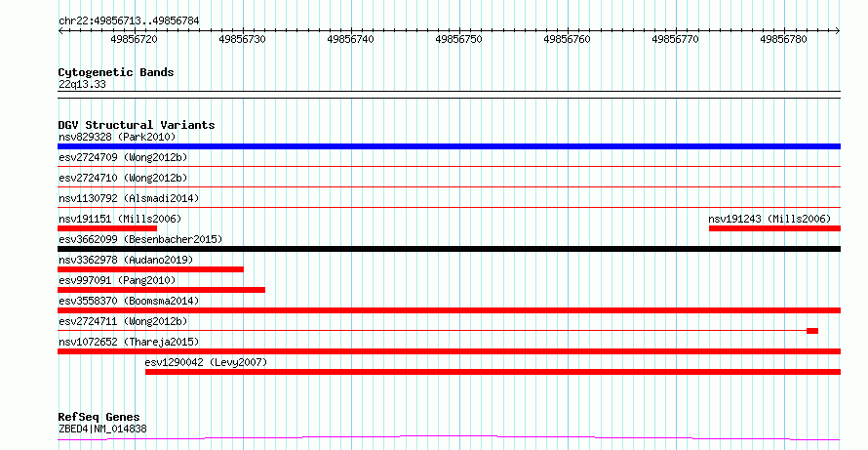
Task: Click ruler position 49856780
Action: click(x=783, y=39)
